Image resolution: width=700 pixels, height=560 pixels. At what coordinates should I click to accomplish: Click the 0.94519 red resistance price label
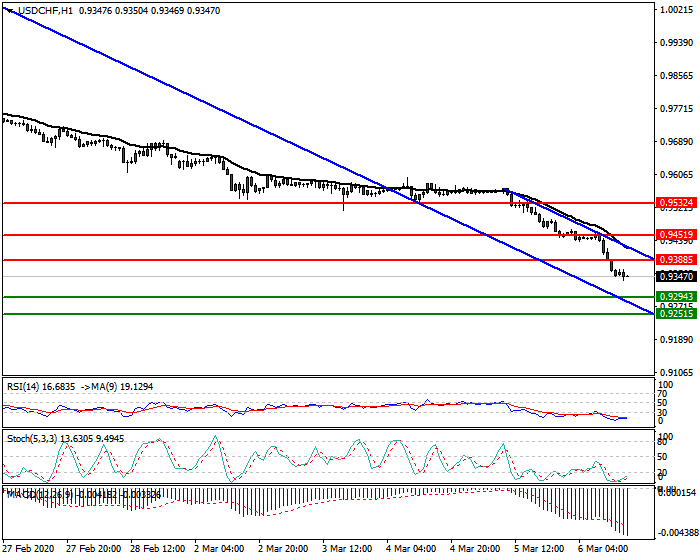(676, 235)
